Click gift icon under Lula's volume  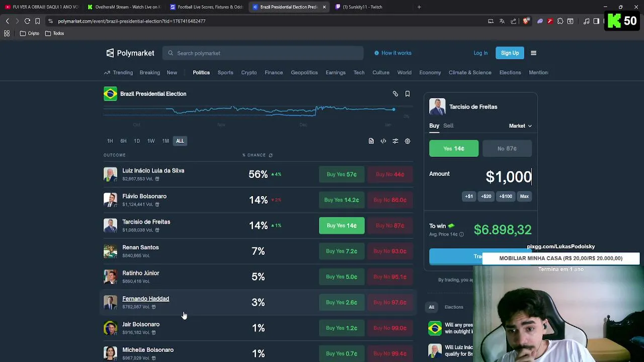pos(157,179)
